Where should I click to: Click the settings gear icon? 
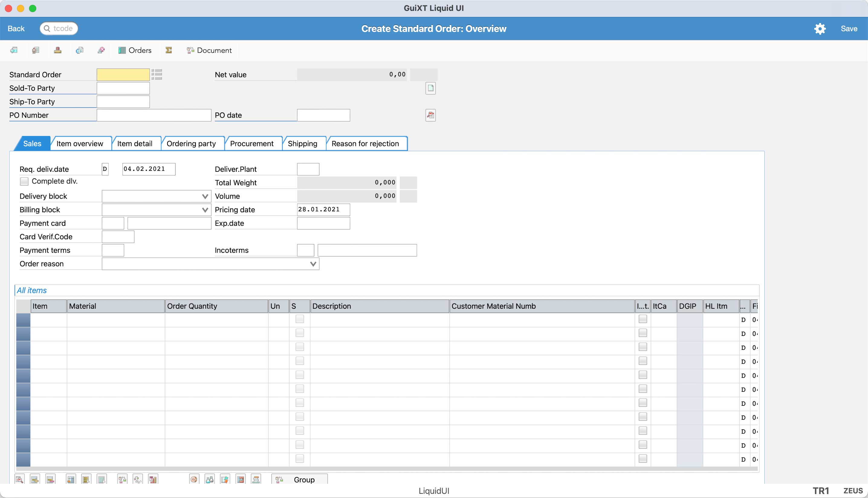coord(819,29)
